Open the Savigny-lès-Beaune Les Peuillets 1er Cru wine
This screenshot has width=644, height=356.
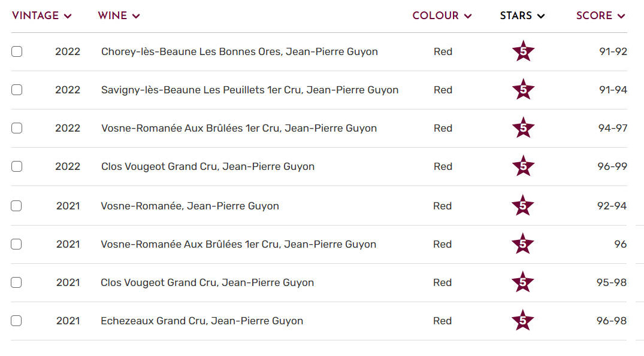(250, 90)
